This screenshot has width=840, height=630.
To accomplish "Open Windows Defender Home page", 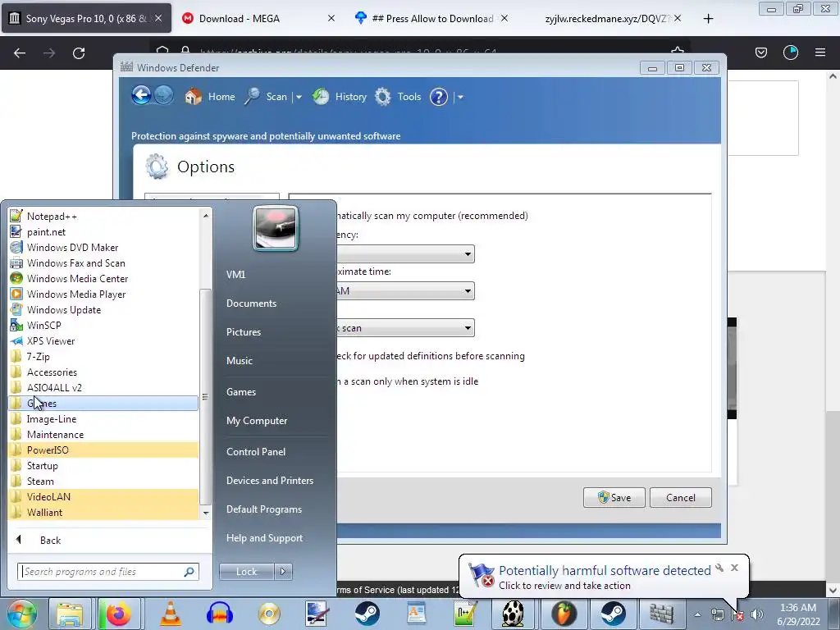I will click(x=209, y=97).
